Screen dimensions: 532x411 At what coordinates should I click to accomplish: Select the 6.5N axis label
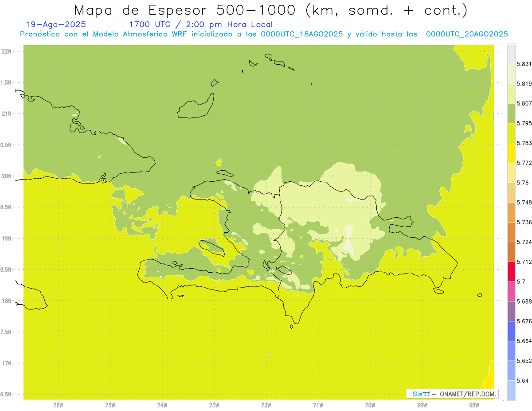pos(6,394)
